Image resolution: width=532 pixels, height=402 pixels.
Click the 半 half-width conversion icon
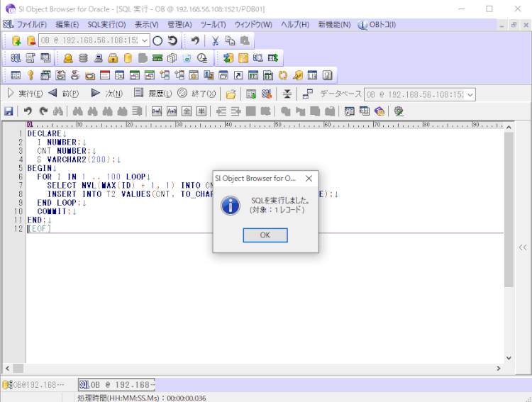pyautogui.click(x=201, y=111)
